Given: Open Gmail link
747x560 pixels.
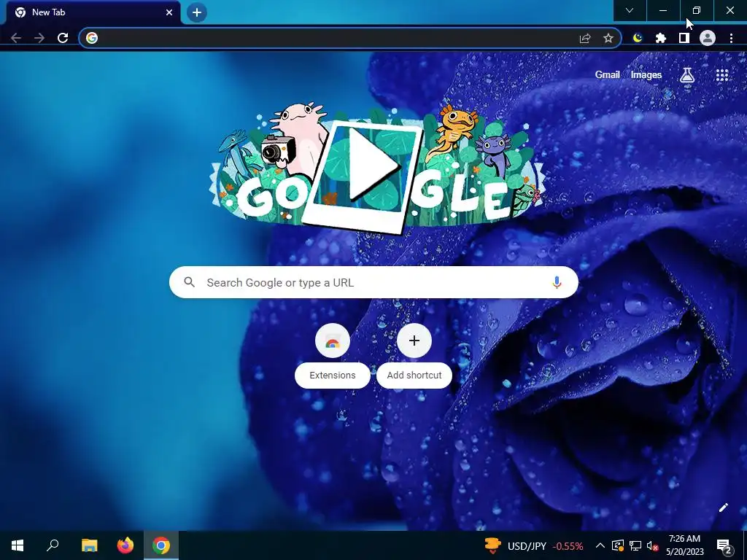Looking at the screenshot, I should coord(608,75).
